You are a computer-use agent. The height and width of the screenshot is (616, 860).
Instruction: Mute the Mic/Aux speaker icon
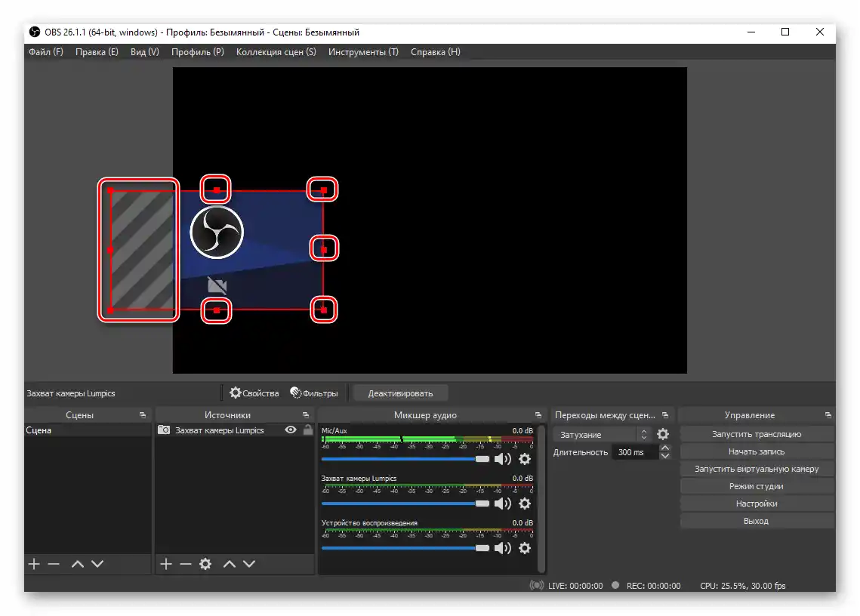coord(502,459)
